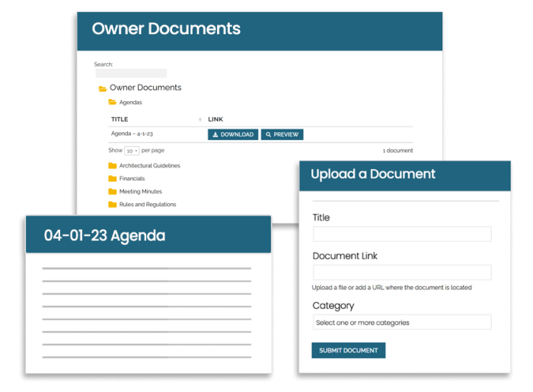Click the Architectural Guidelines folder icon
Screen dimensions: 533x392
click(x=112, y=165)
